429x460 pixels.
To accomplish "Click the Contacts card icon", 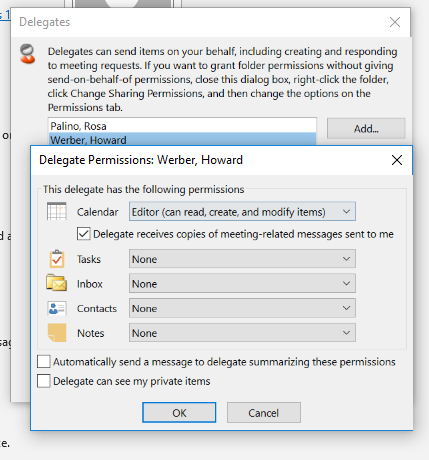I will pyautogui.click(x=57, y=308).
